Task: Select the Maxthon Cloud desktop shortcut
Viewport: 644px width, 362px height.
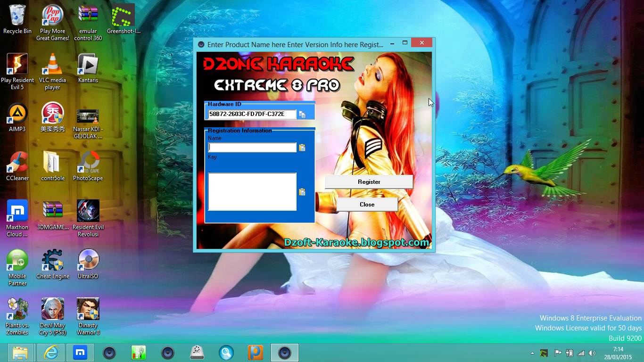Action: tap(17, 219)
